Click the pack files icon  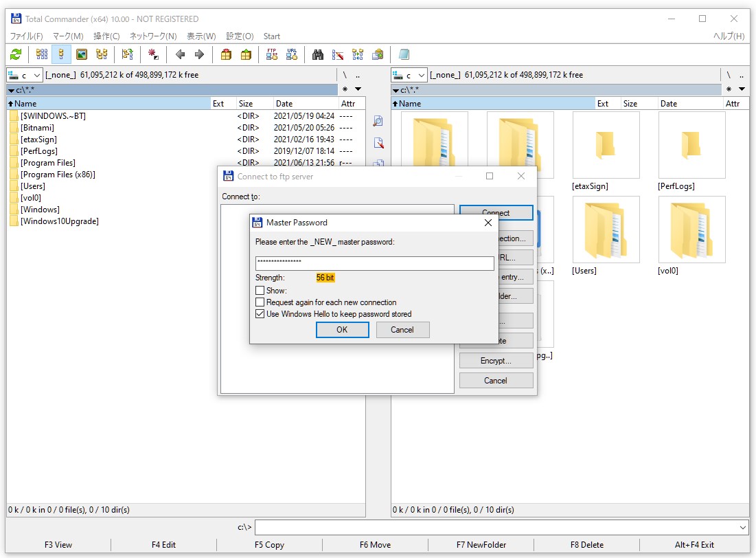tap(226, 54)
